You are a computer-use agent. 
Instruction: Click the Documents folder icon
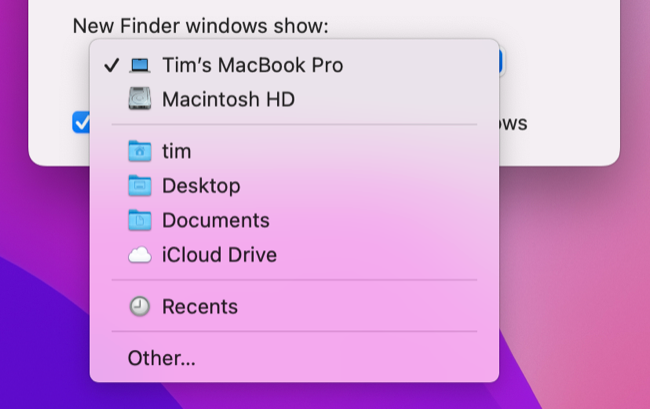(140, 220)
